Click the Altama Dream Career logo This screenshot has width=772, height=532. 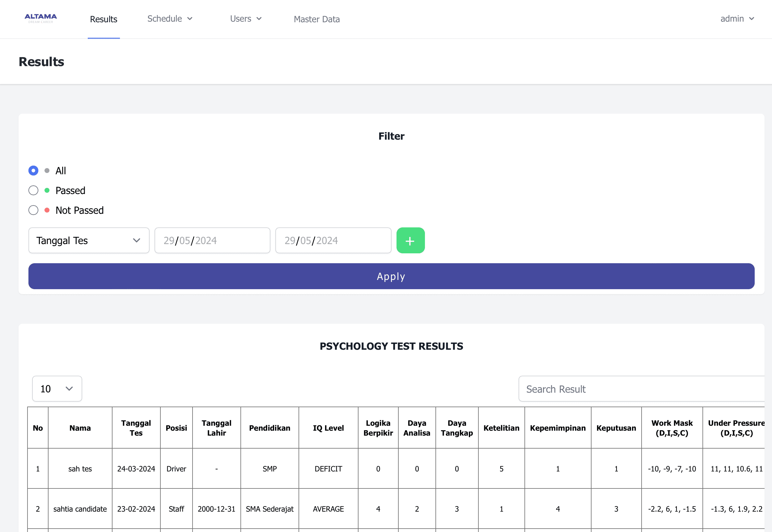tap(41, 18)
